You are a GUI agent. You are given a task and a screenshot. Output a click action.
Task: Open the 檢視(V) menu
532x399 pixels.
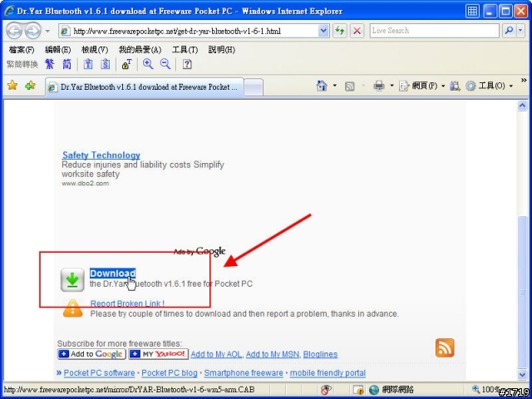[x=95, y=50]
